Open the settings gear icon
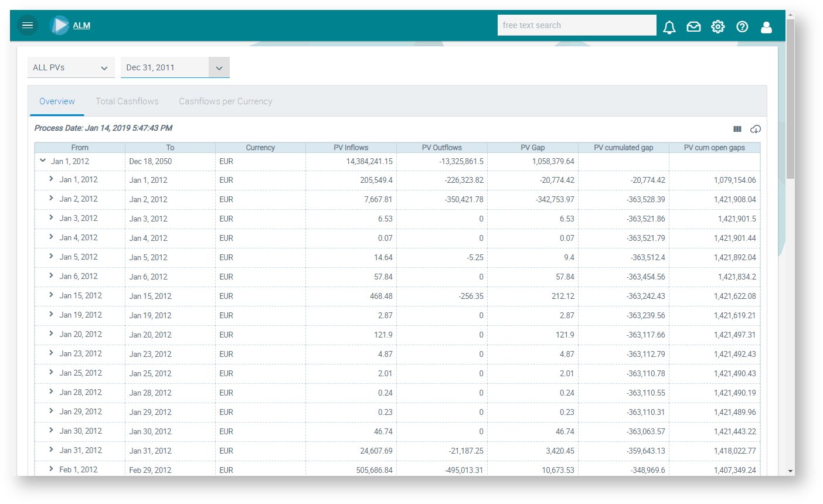 click(717, 27)
